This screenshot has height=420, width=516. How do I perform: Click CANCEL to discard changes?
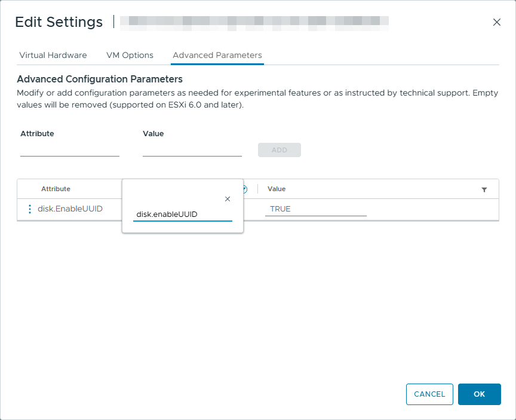[x=429, y=394]
